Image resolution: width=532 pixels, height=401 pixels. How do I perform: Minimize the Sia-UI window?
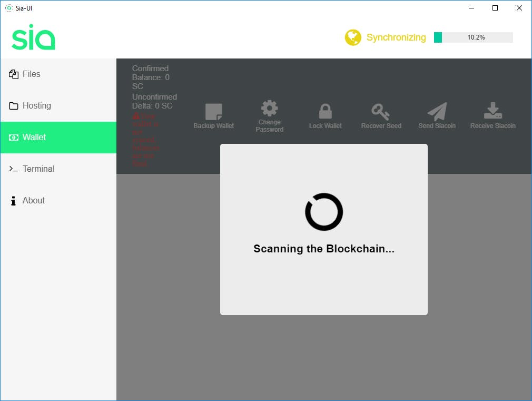471,8
